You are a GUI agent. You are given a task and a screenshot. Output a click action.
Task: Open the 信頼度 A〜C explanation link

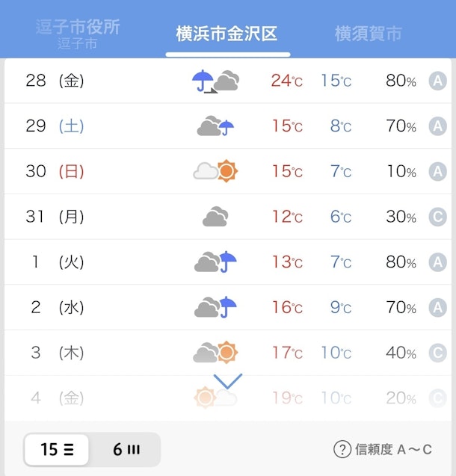[x=393, y=449]
